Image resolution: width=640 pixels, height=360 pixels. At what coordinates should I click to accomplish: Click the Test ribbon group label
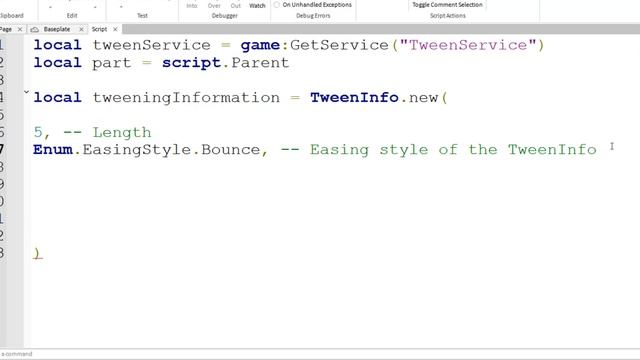coord(142,16)
